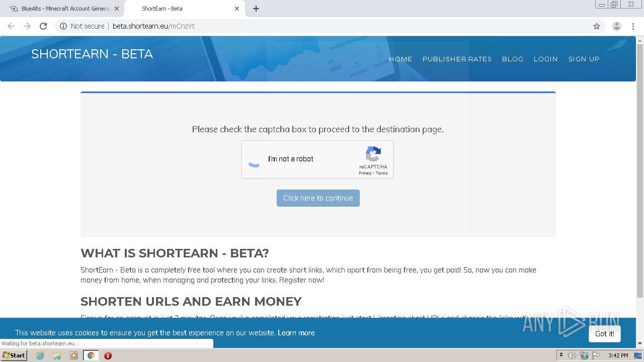
Task: Click the scrollbar up arrow
Action: click(640, 39)
